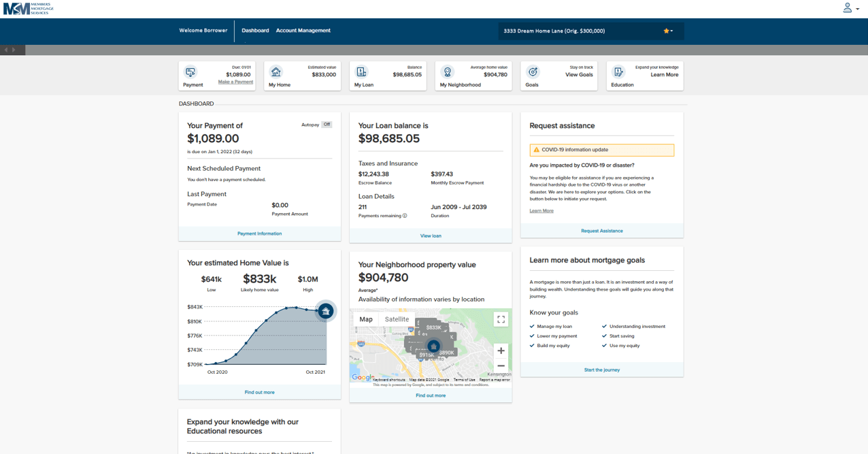Image resolution: width=868 pixels, height=454 pixels.
Task: Open the Dashboard menu item
Action: [255, 31]
